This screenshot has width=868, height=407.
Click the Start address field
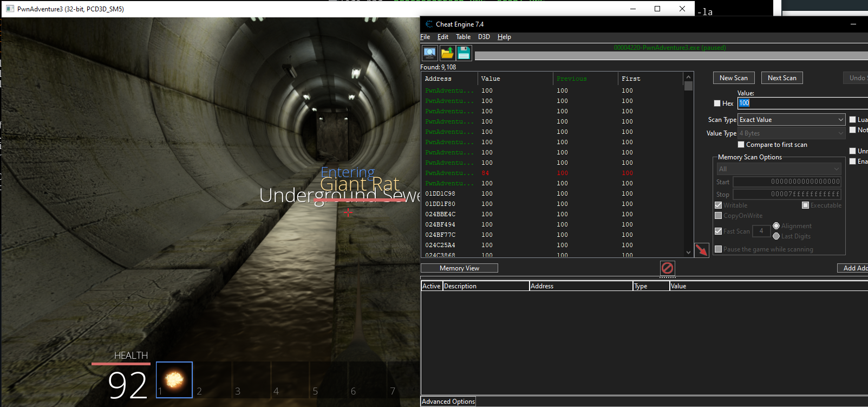[787, 182]
